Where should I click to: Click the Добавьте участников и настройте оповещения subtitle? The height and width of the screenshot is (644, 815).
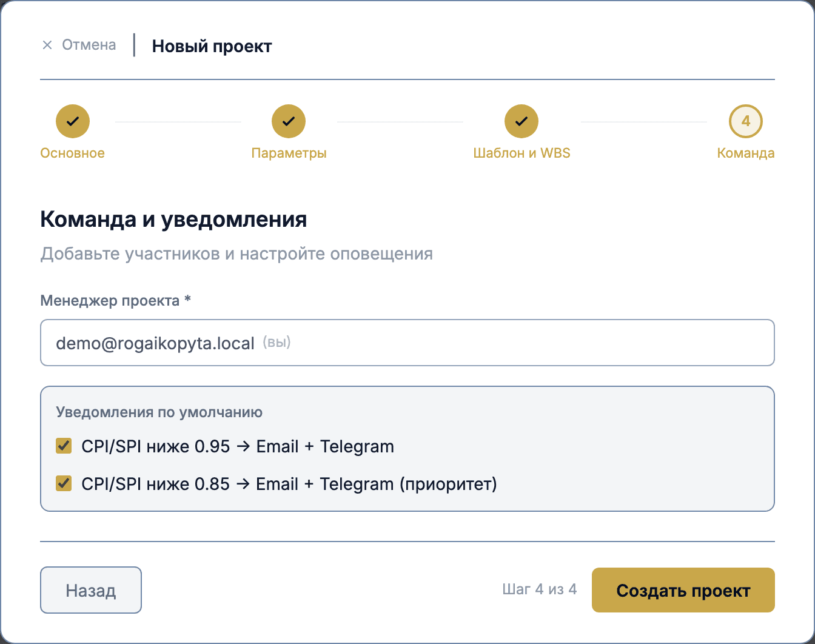(x=236, y=253)
